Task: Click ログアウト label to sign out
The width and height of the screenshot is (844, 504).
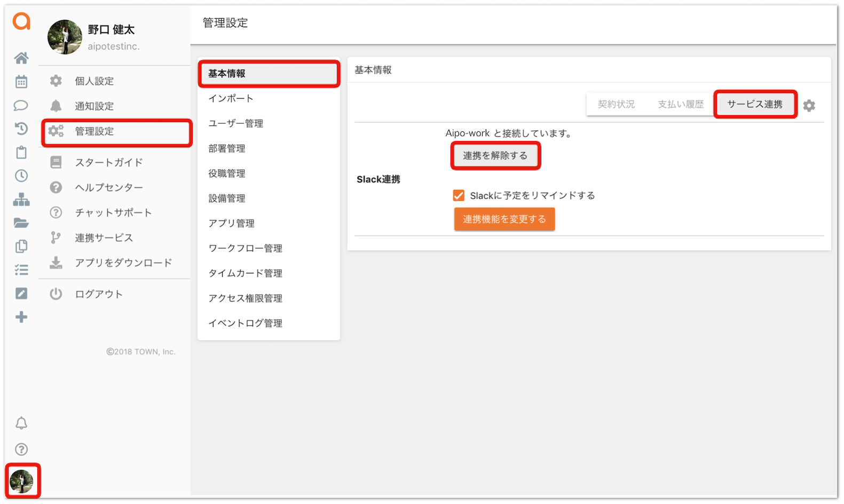Action: [x=99, y=294]
